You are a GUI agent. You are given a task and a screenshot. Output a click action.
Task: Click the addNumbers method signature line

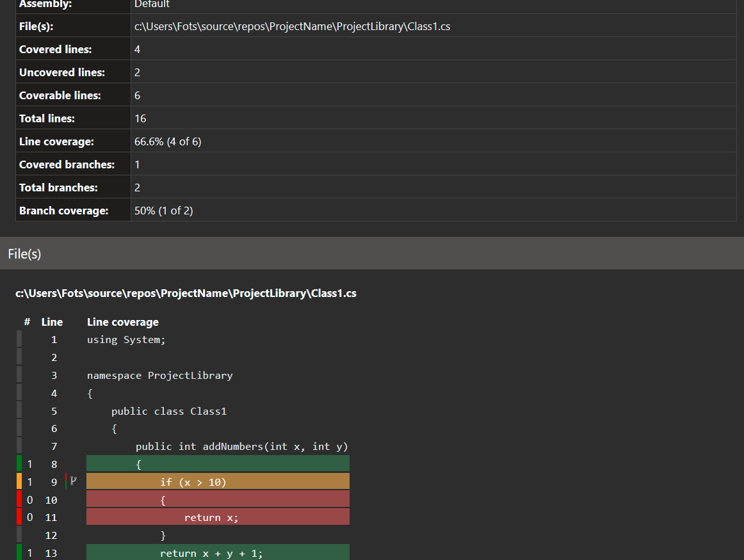click(x=241, y=447)
